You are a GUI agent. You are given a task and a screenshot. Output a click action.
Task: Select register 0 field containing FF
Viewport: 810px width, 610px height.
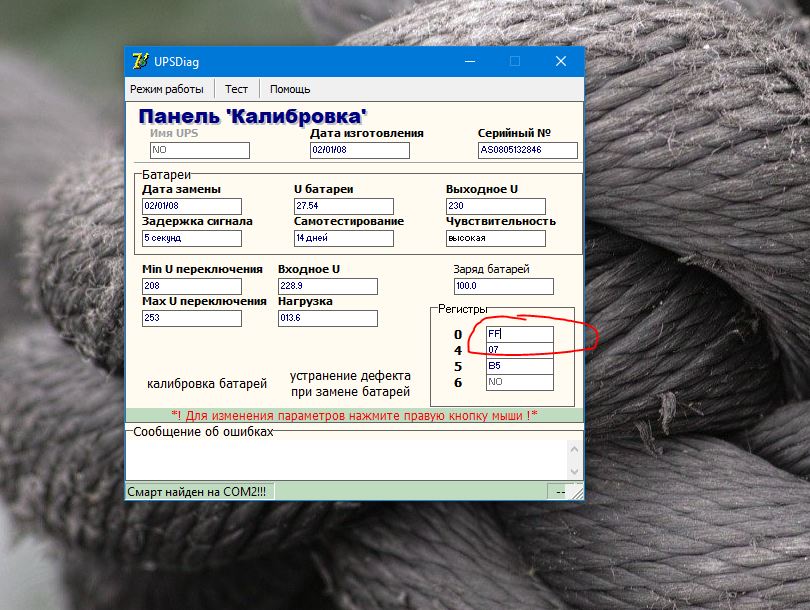(520, 334)
